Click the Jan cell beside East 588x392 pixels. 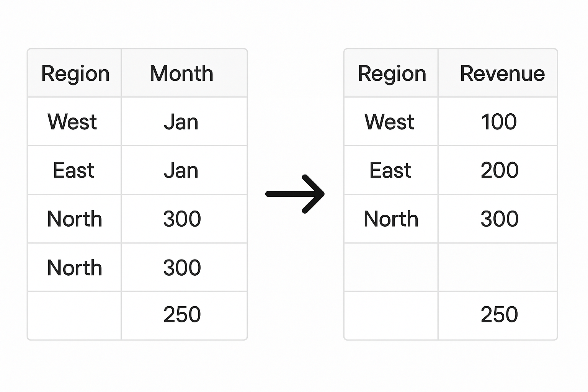(181, 170)
